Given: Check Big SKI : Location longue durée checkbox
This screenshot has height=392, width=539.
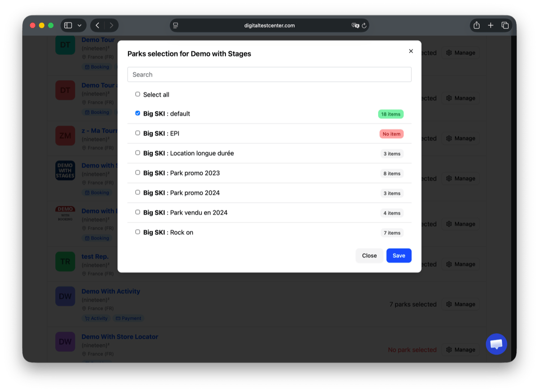Looking at the screenshot, I should [x=137, y=153].
